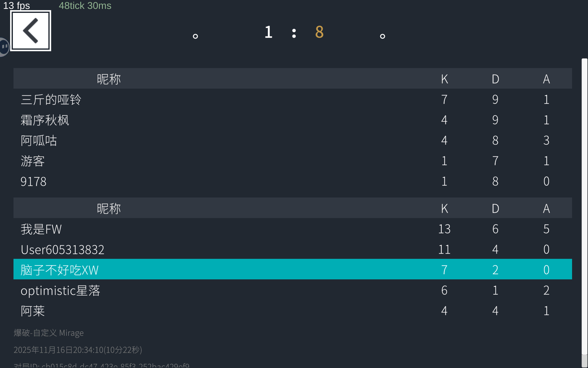Viewport: 588px width, 368px height.
Task: Click the 爆破-自定义 Mirage mode label
Action: coord(49,333)
